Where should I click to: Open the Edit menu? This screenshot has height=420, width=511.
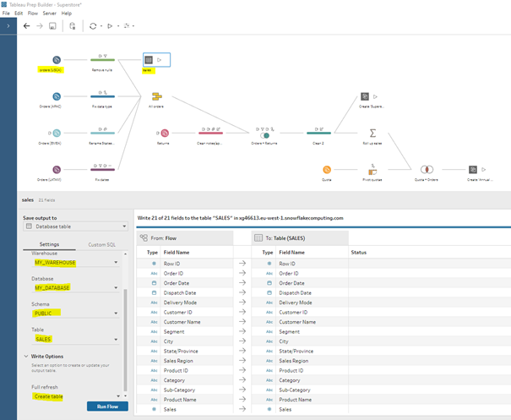click(x=19, y=14)
